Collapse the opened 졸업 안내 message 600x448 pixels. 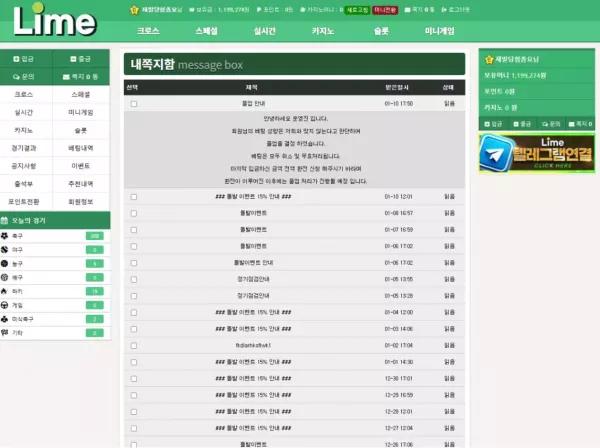[254, 103]
